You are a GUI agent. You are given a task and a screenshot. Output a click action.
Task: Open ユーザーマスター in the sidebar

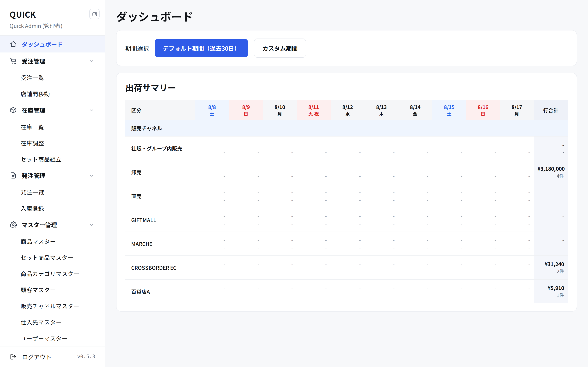[x=44, y=338]
